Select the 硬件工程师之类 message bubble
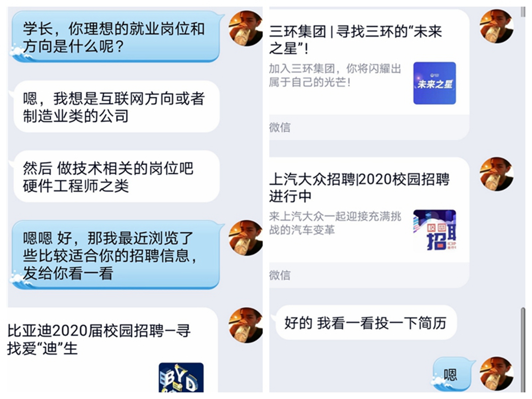Image resolution: width=532 pixels, height=399 pixels. (x=117, y=177)
